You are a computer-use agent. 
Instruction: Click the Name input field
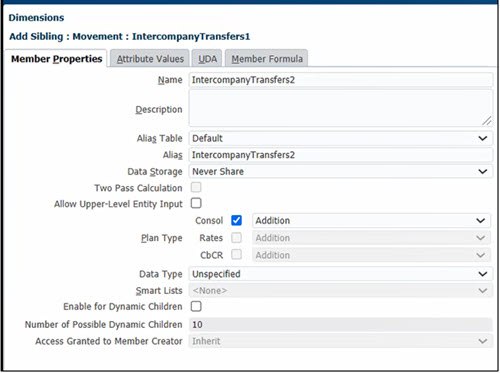pos(341,80)
